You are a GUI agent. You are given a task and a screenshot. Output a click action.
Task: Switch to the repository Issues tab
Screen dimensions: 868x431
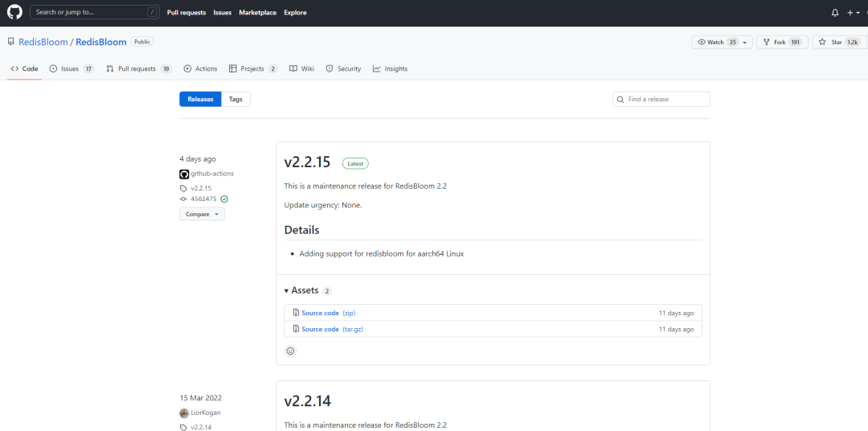click(72, 68)
